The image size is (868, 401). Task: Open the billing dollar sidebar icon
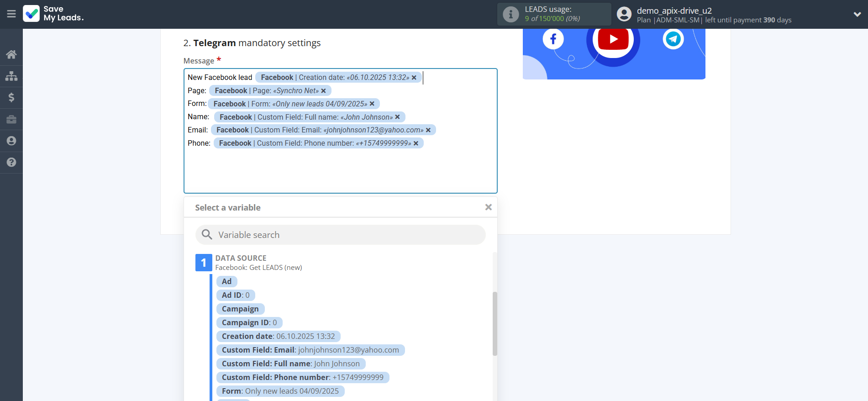click(11, 97)
